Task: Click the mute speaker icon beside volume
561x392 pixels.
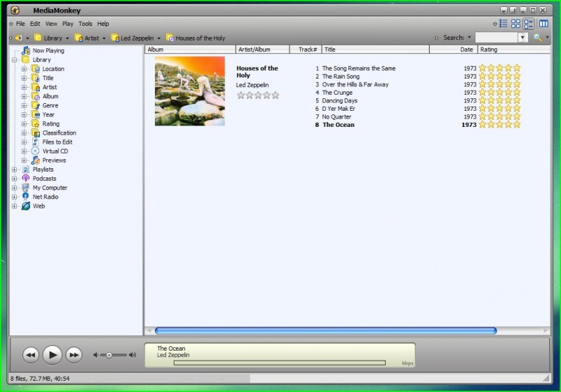Action: (97, 356)
